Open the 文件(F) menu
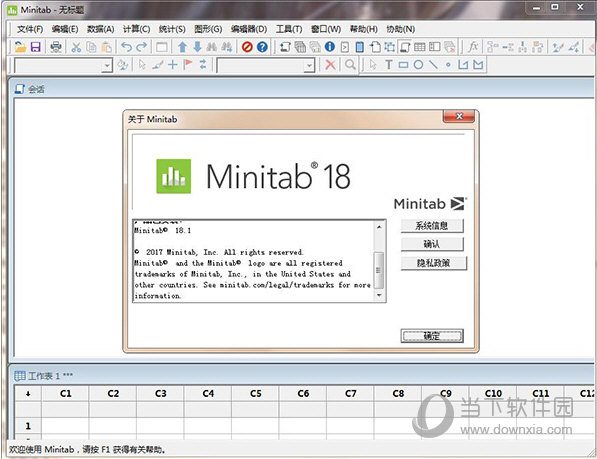 (x=30, y=29)
